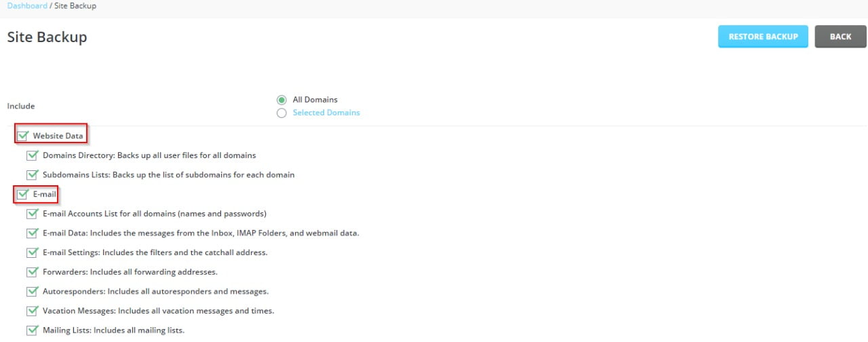Toggle the Domains Directory checkbox
The image size is (868, 342).
click(32, 155)
